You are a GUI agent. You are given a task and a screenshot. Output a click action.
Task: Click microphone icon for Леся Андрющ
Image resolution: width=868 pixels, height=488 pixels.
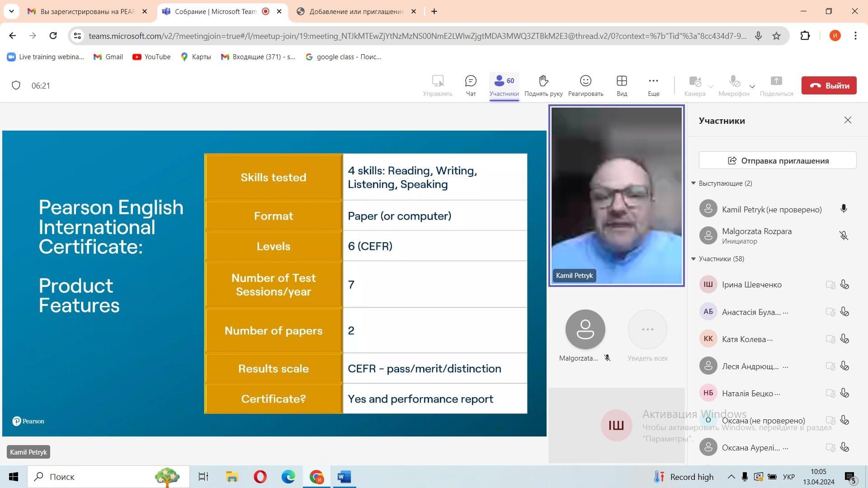click(844, 366)
